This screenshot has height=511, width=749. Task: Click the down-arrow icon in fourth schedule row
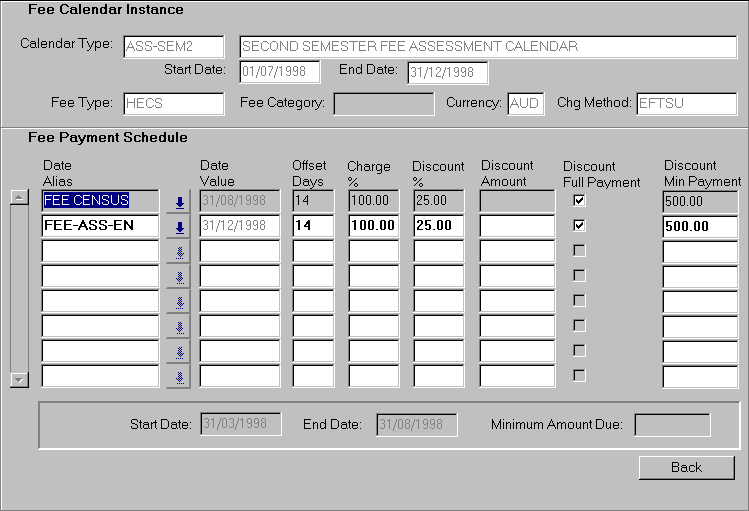pyautogui.click(x=179, y=277)
